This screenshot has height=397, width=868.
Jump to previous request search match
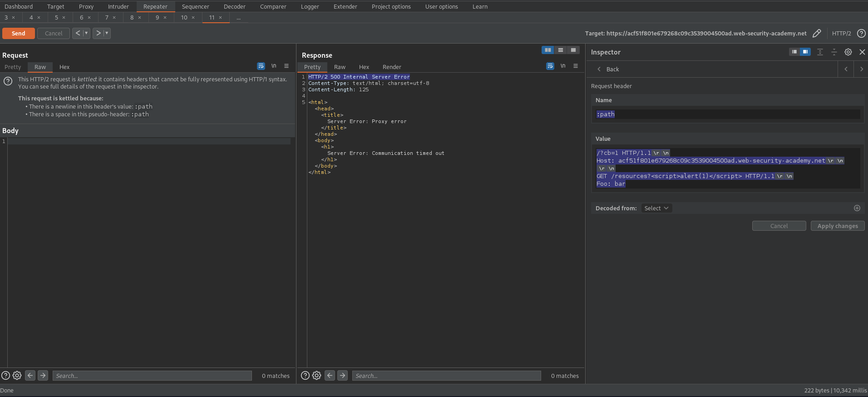click(30, 375)
